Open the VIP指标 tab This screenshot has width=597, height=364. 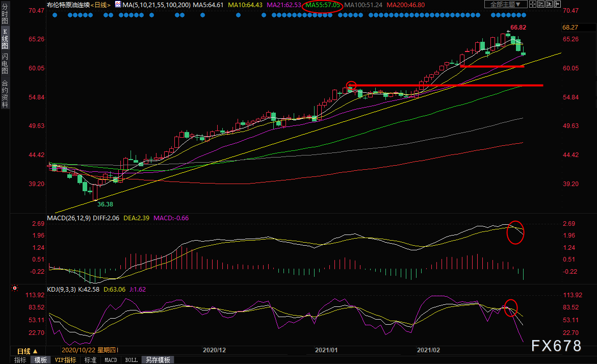[x=65, y=360]
